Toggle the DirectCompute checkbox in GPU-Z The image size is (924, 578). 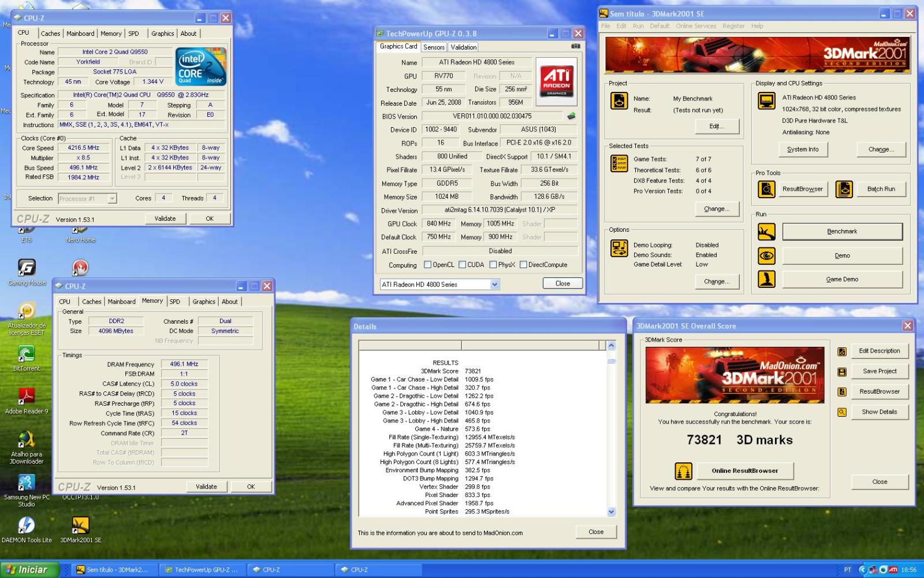[523, 265]
